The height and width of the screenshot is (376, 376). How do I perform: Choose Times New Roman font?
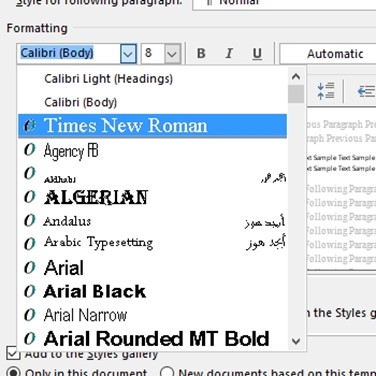click(152, 126)
